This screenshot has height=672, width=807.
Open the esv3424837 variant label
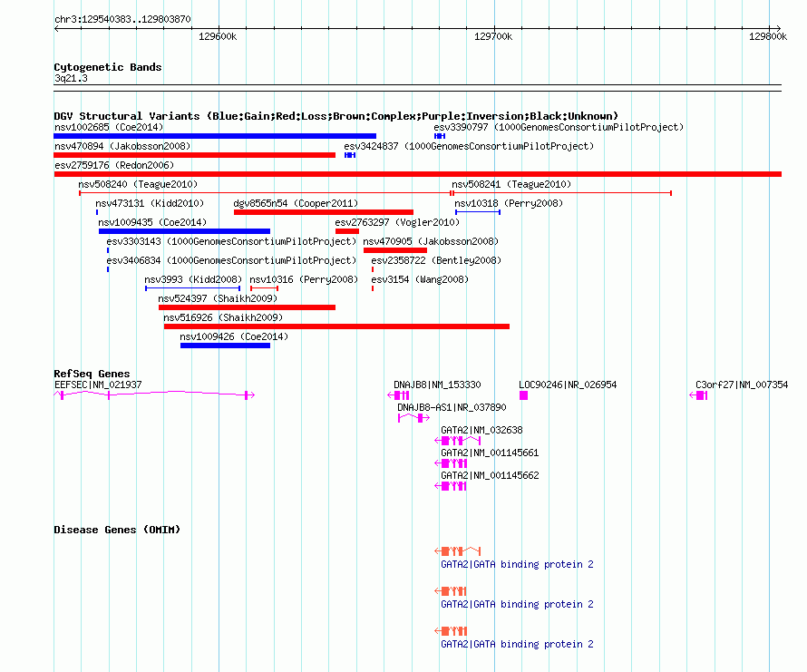[469, 146]
